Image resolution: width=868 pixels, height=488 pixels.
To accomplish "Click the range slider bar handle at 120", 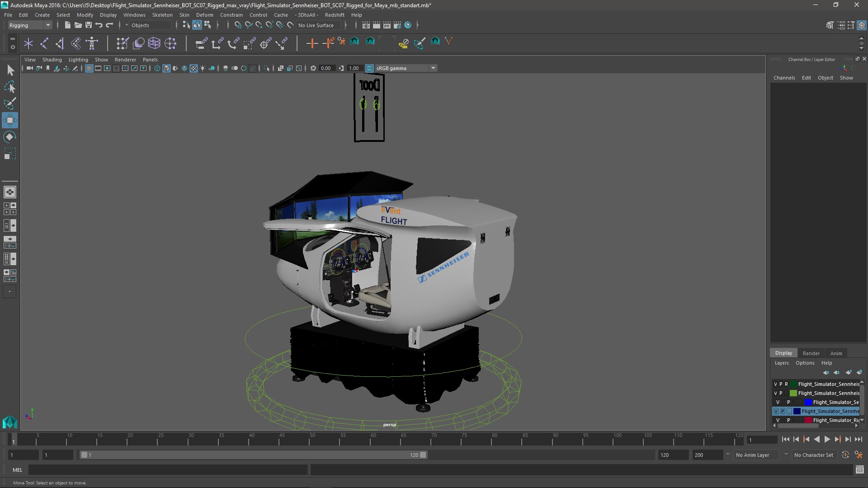I will [x=423, y=455].
